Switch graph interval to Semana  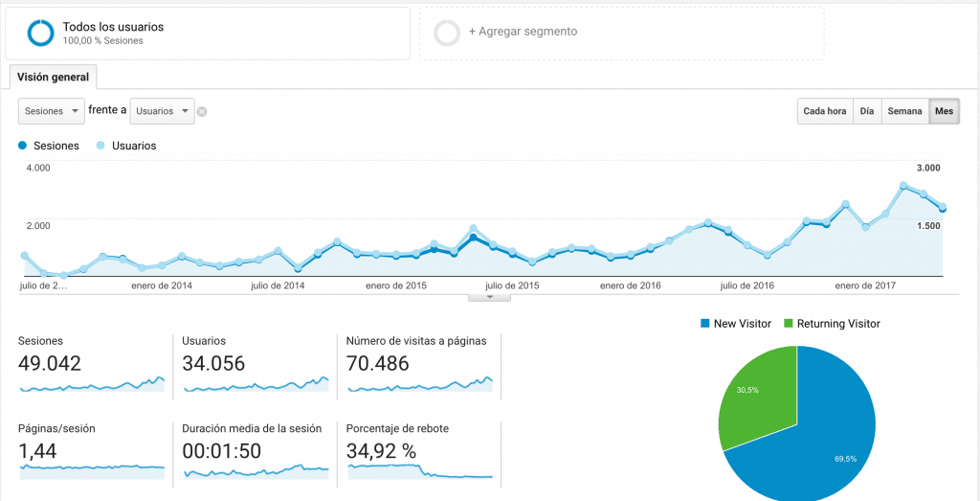(904, 111)
